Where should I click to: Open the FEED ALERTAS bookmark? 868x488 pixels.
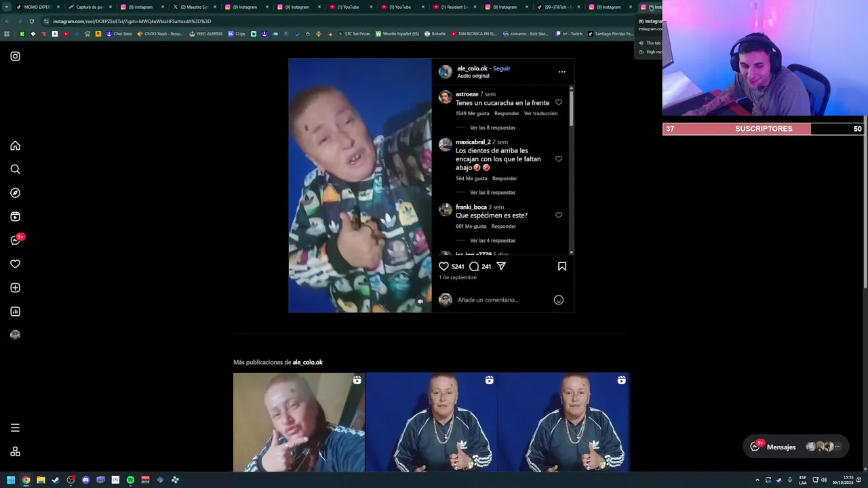(x=205, y=33)
